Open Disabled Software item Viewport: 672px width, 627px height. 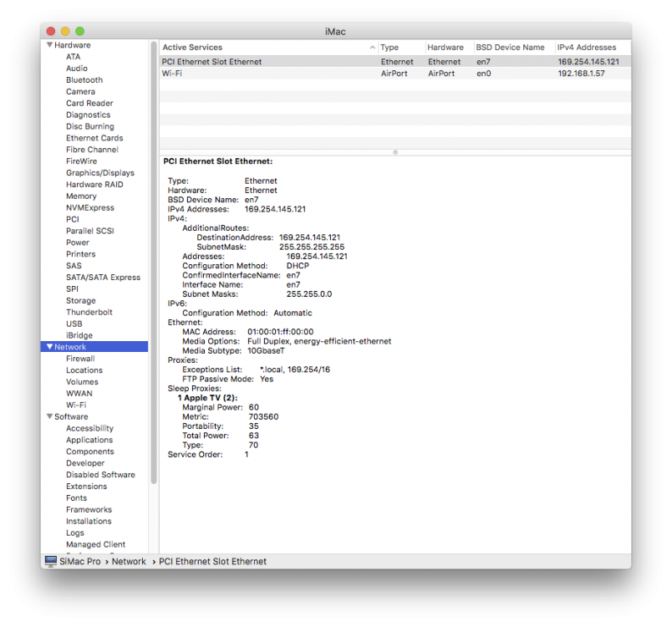[x=100, y=474]
